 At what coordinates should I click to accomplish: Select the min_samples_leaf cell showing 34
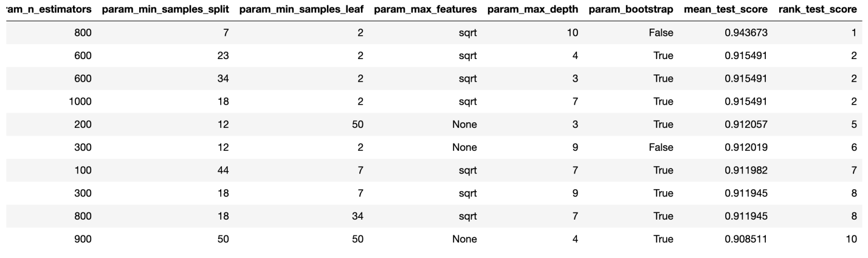pos(358,216)
